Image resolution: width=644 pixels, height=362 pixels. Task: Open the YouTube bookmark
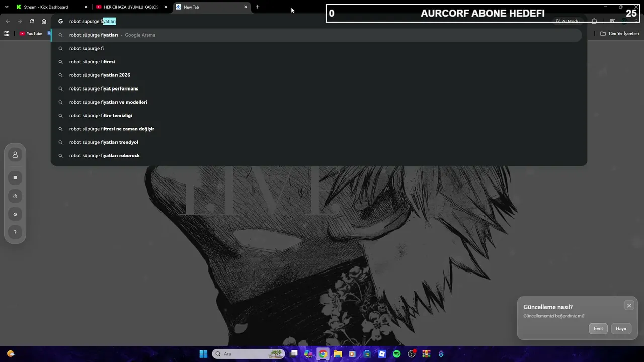pyautogui.click(x=31, y=34)
